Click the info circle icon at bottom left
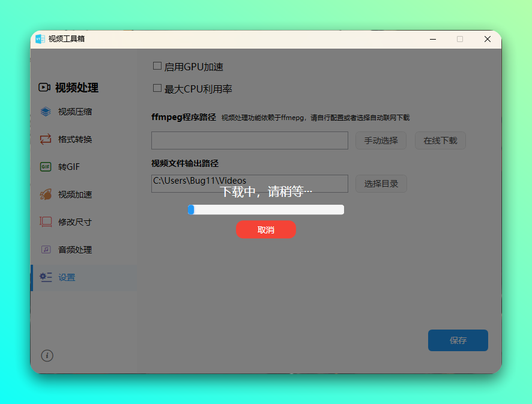 coord(47,355)
